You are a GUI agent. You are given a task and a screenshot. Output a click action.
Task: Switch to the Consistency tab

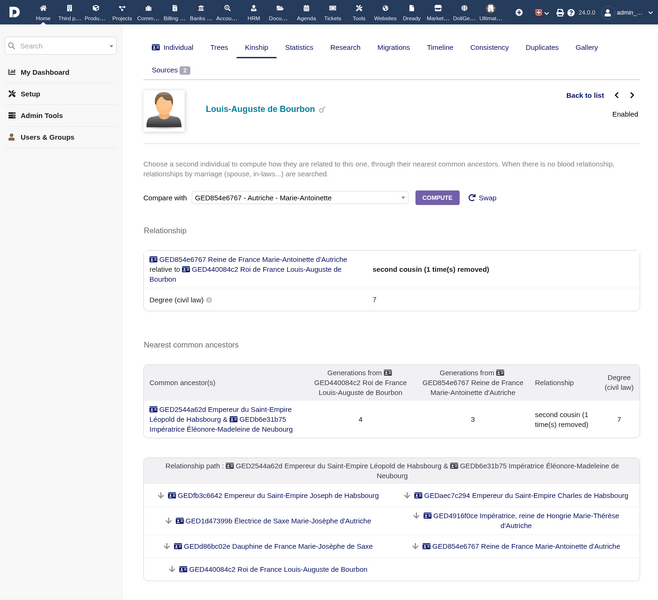[489, 47]
